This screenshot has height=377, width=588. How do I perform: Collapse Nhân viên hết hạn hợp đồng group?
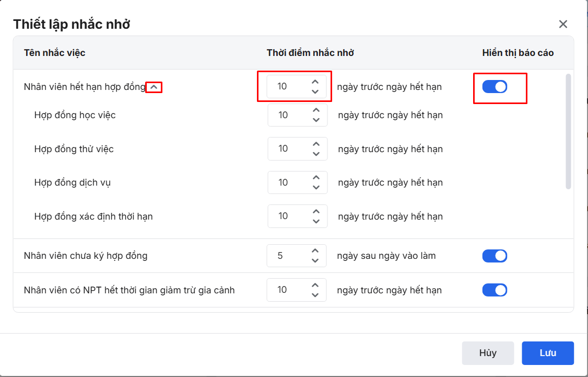tap(154, 87)
